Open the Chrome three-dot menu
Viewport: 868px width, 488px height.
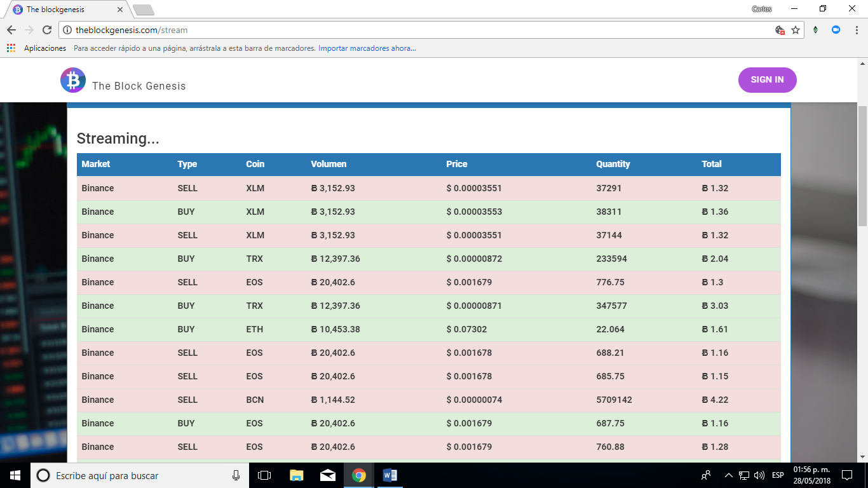pos(856,30)
